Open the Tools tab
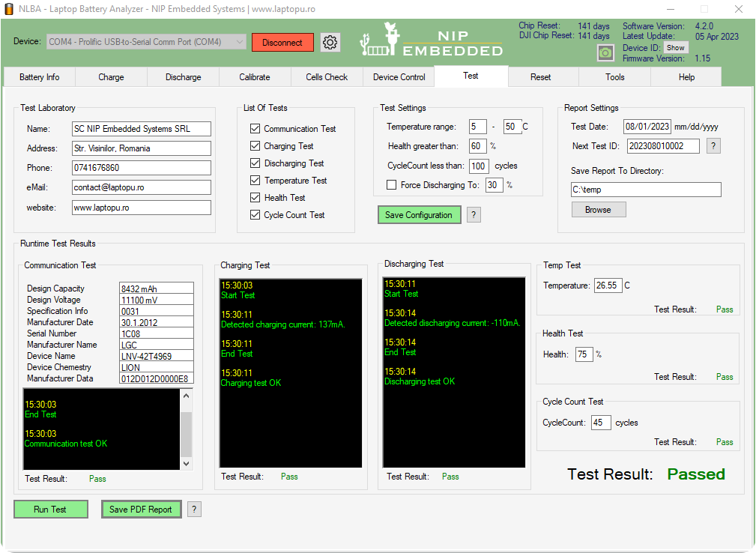The height and width of the screenshot is (553, 756). pos(614,77)
